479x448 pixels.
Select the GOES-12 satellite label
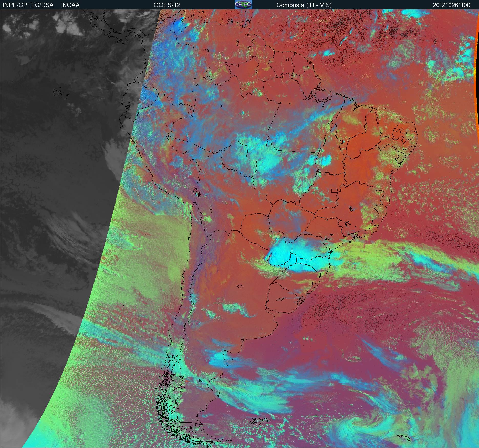[167, 5]
